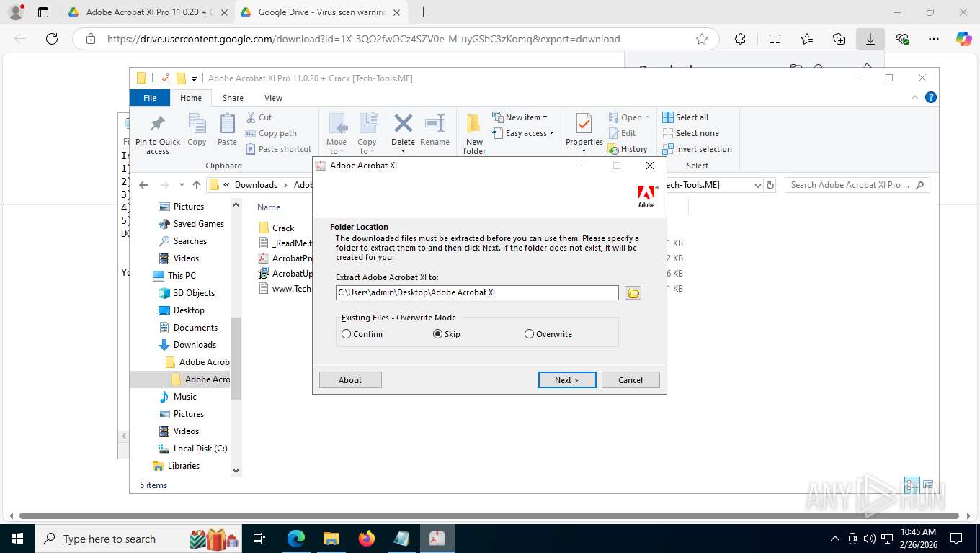
Task: Switch Explorer to details view icon
Action: (912, 485)
